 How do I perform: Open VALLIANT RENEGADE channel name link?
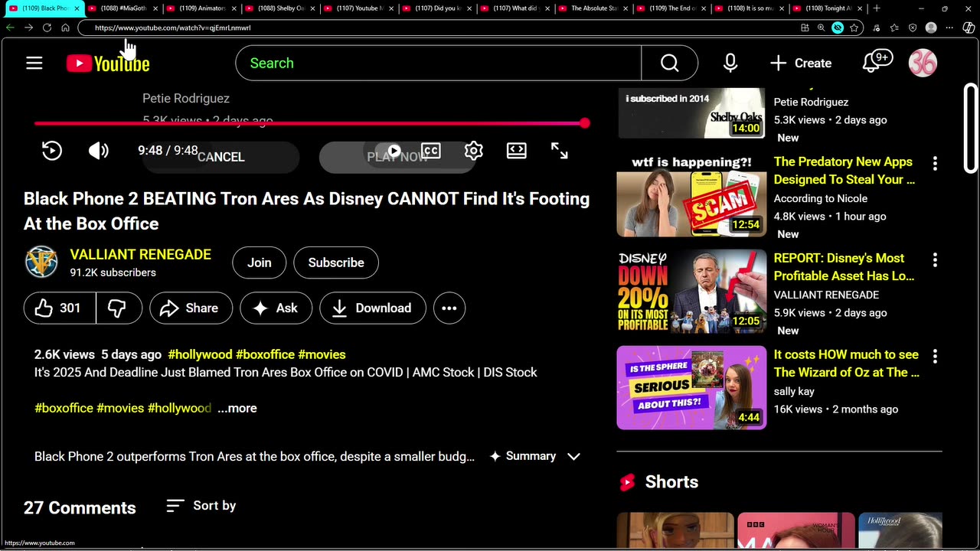pos(140,254)
